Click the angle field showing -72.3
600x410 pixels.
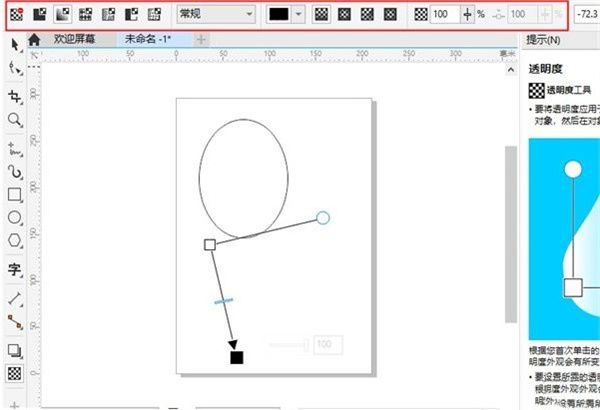(x=587, y=15)
